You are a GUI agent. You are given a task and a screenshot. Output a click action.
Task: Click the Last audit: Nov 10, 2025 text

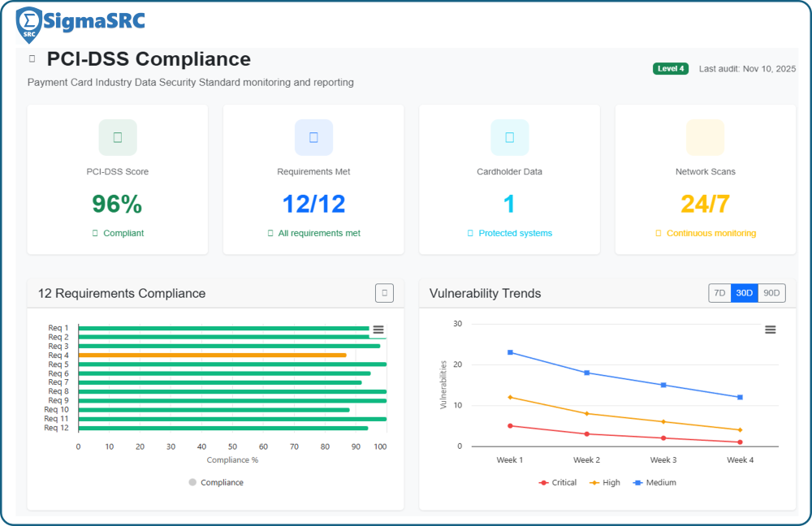[x=747, y=68]
